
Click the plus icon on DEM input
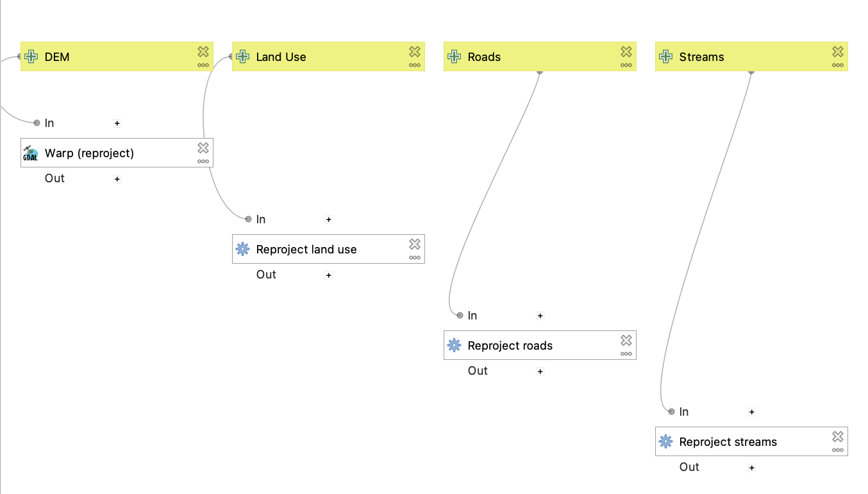31,57
